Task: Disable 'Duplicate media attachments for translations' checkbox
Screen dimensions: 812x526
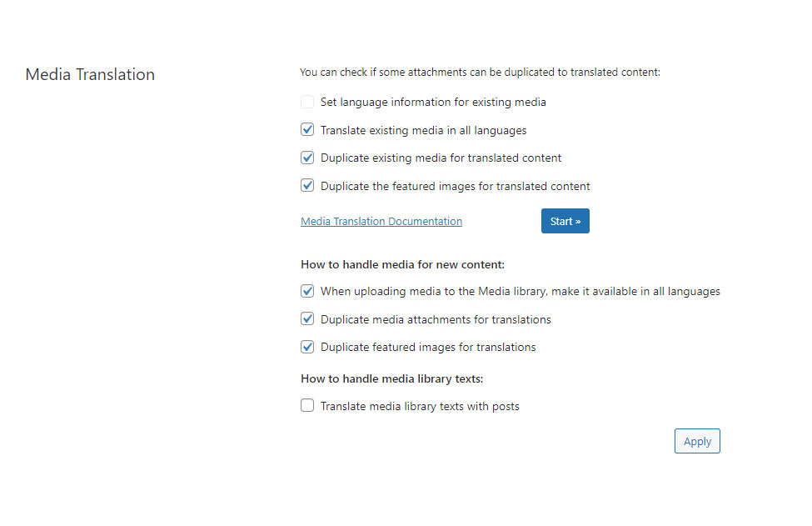Action: [x=307, y=318]
